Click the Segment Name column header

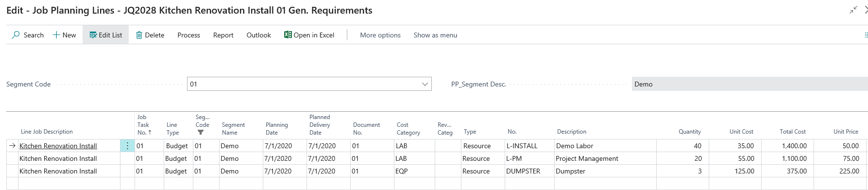pos(233,128)
